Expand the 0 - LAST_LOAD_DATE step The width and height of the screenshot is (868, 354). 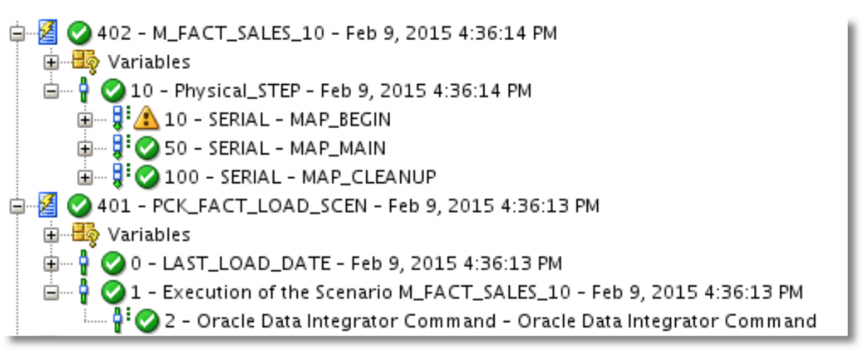[x=52, y=264]
